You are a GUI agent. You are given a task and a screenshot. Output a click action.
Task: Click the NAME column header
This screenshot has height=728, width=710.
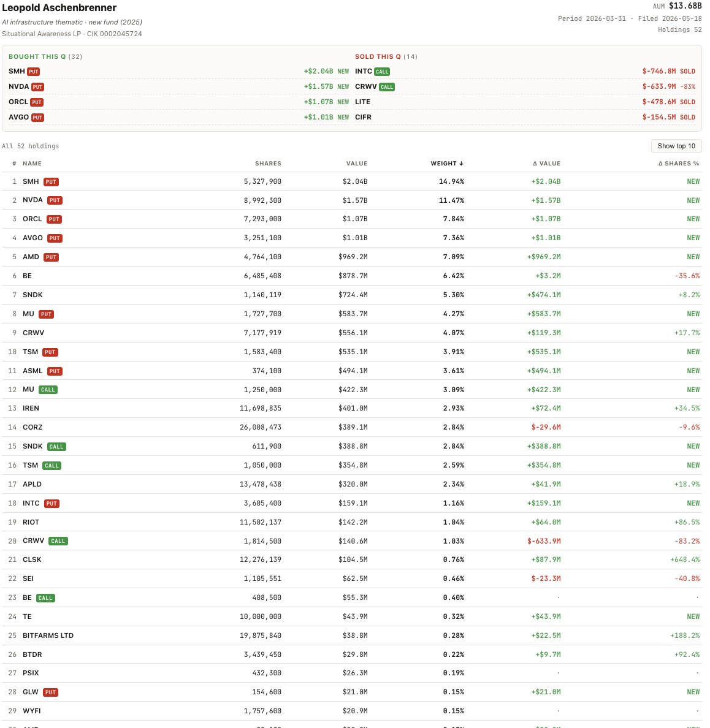tap(32, 164)
